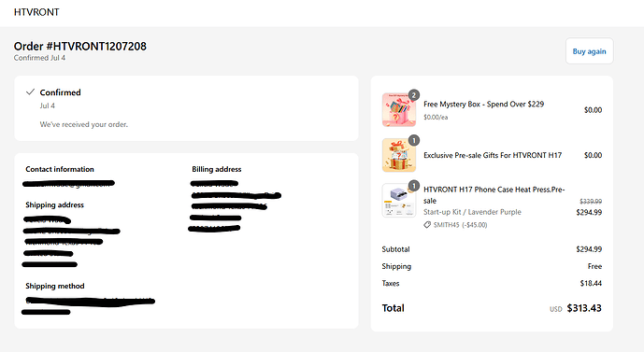Click the quantity badge on Pre-sale Gifts
644x352 pixels.
414,140
